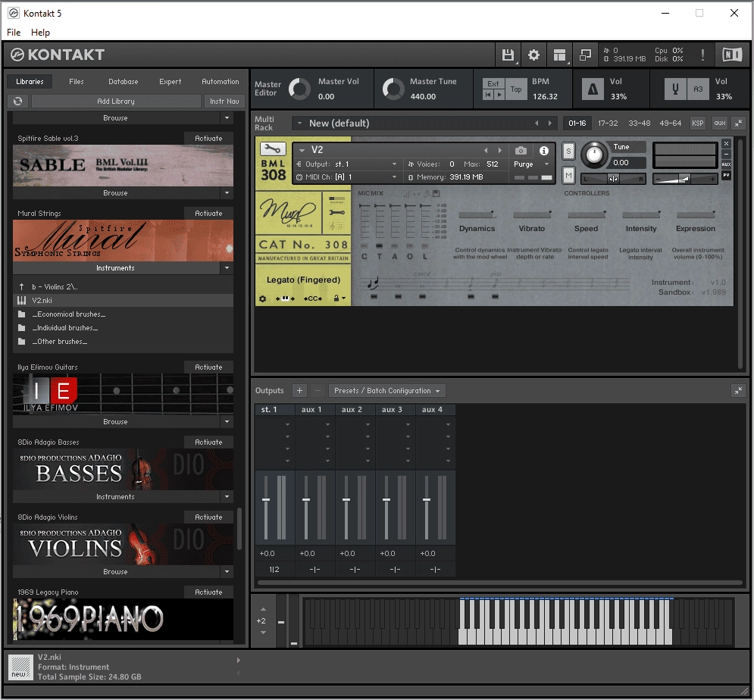754x700 pixels.
Task: Toggle the AUX button on instrument header
Action: coord(726,164)
